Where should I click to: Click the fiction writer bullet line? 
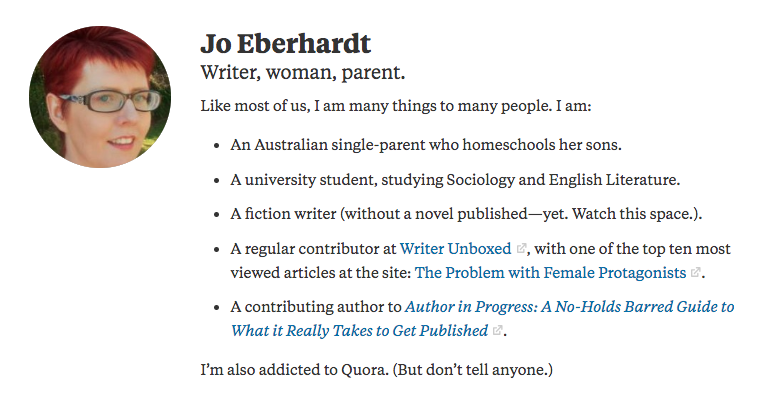point(466,214)
